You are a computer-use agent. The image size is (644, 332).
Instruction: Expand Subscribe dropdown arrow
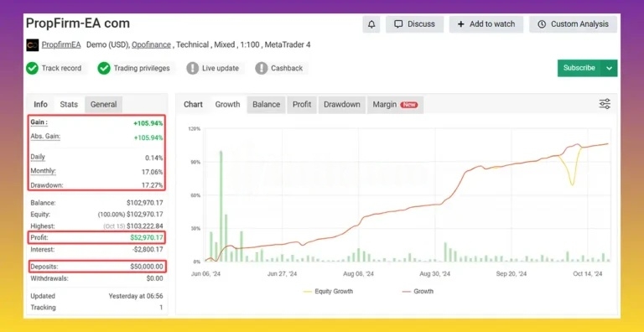[x=609, y=68]
